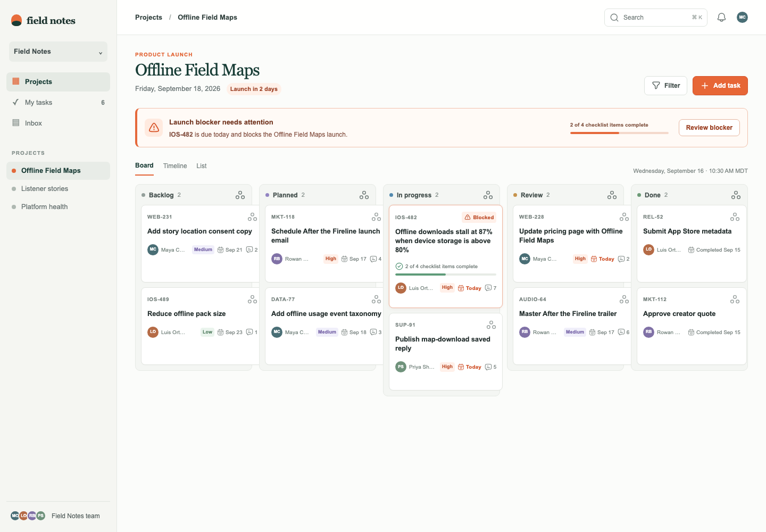
Task: Open AUDIO-64 card options icon
Action: click(x=624, y=300)
